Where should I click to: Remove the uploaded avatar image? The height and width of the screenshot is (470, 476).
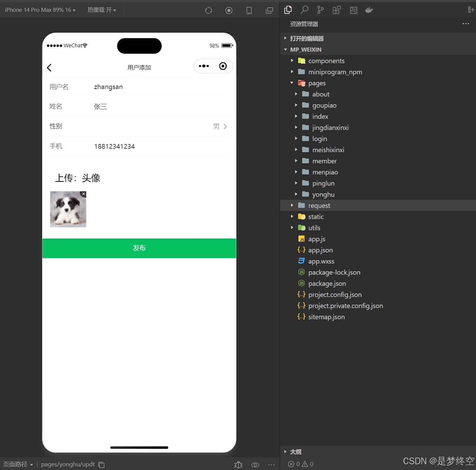[x=83, y=194]
